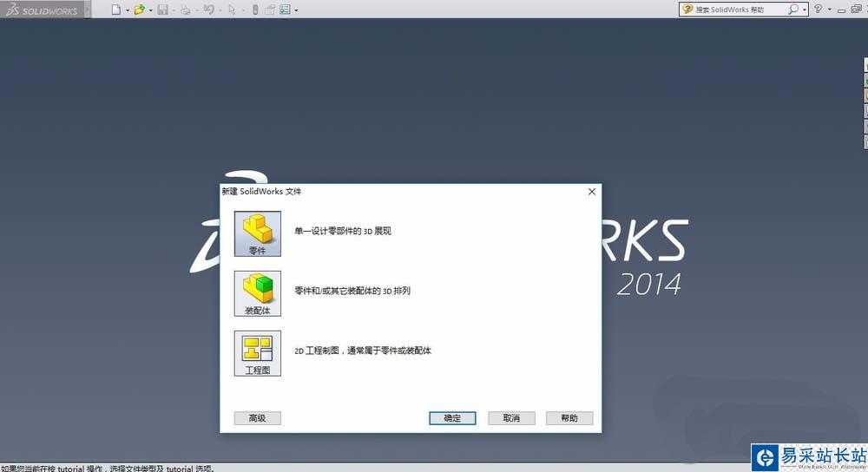
Task: Click the Select cursor arrow icon
Action: [232, 10]
